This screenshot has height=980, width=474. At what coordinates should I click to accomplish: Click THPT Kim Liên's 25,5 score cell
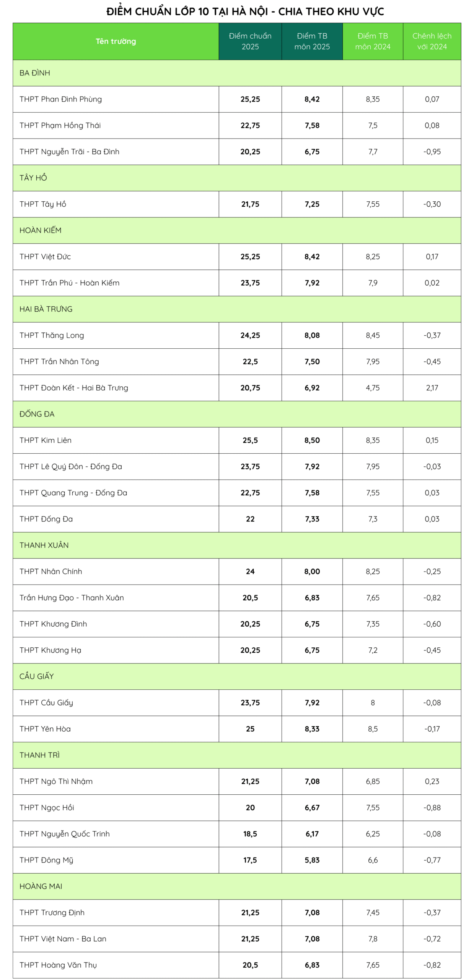pyautogui.click(x=250, y=440)
